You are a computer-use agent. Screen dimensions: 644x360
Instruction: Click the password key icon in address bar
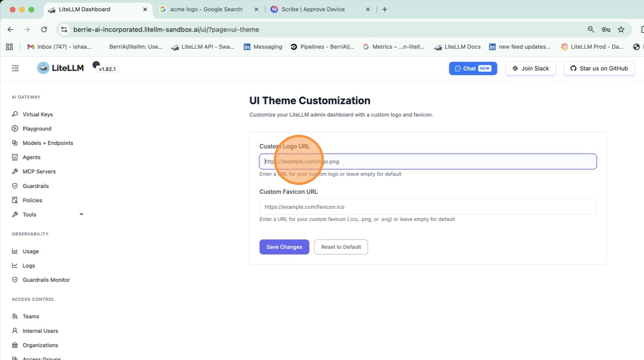pyautogui.click(x=606, y=29)
